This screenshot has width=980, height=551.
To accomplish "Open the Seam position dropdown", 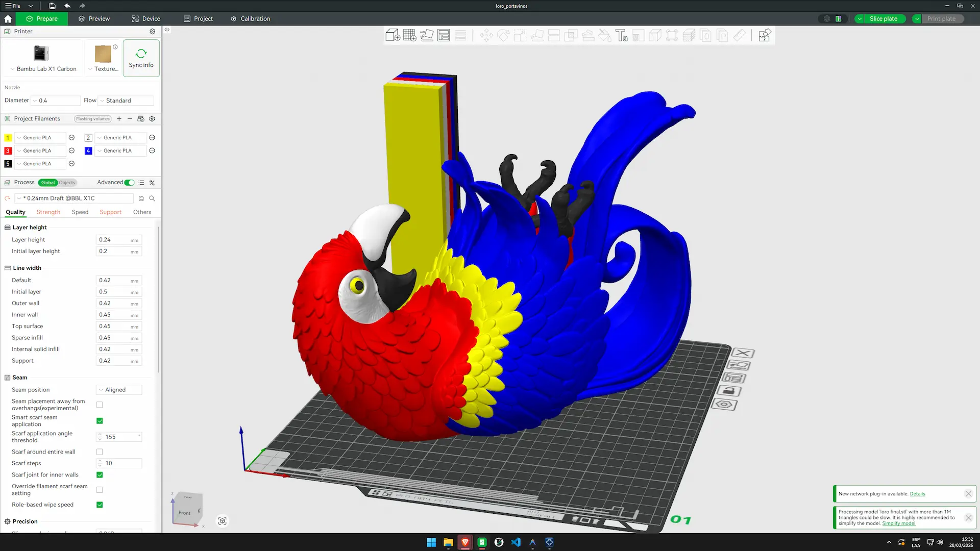I will [119, 390].
